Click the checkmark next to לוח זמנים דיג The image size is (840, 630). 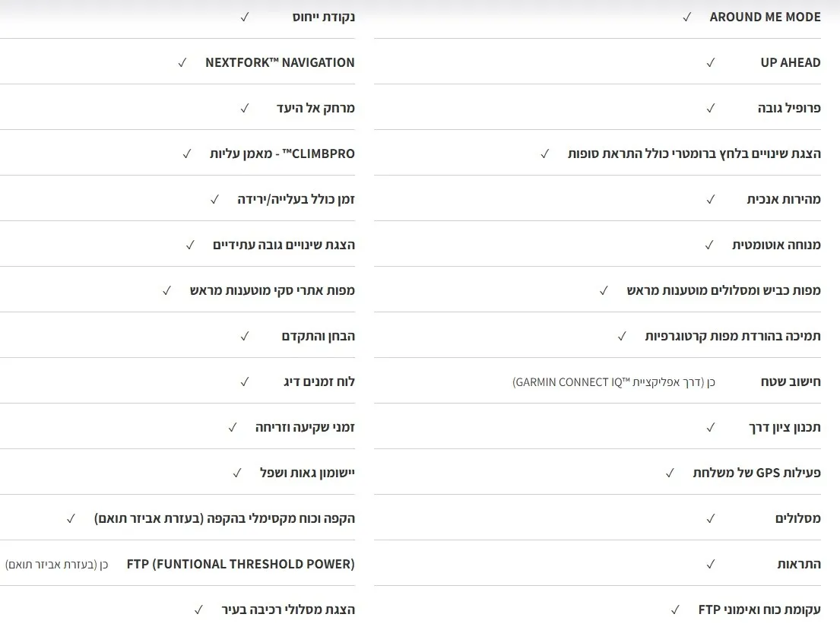coord(245,381)
